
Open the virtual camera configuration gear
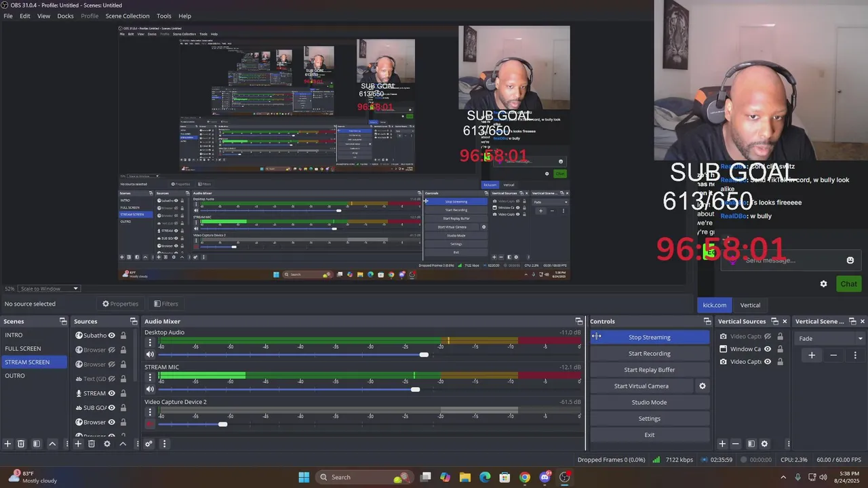click(x=703, y=386)
